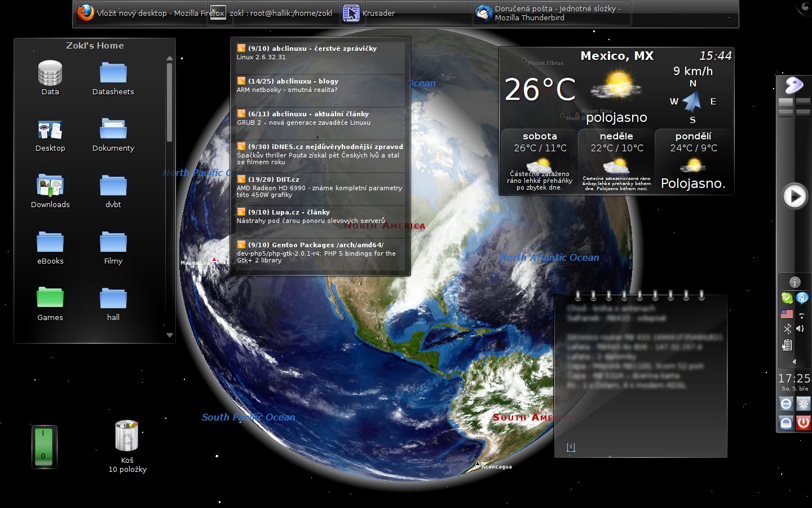Open the volume speaker tray icon

click(x=801, y=329)
